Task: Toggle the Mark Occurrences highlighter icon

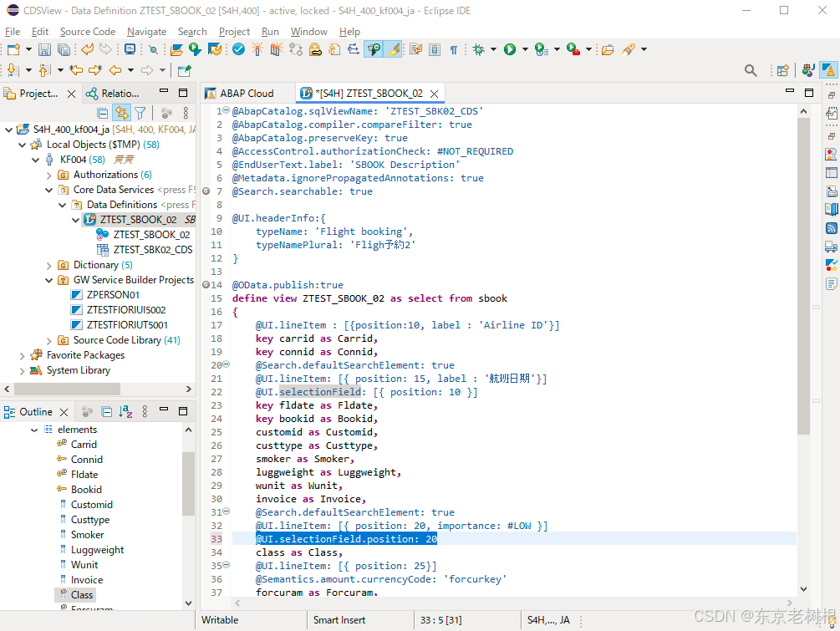Action: [x=393, y=50]
